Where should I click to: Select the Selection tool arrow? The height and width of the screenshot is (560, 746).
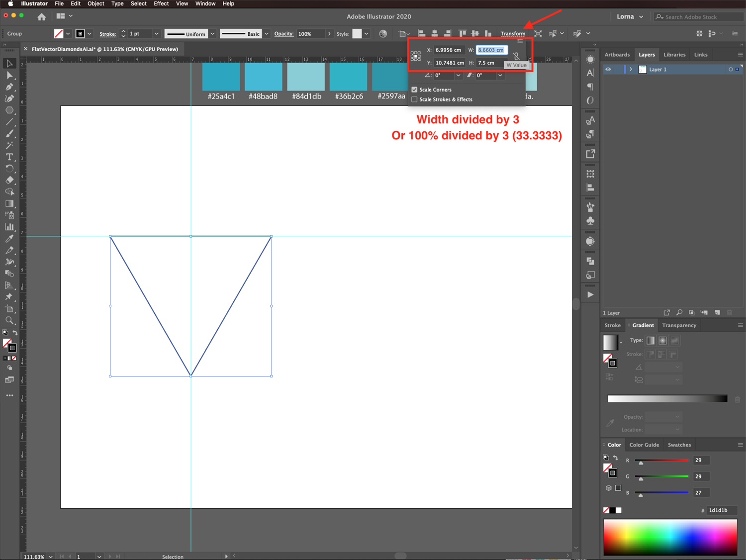[9, 64]
